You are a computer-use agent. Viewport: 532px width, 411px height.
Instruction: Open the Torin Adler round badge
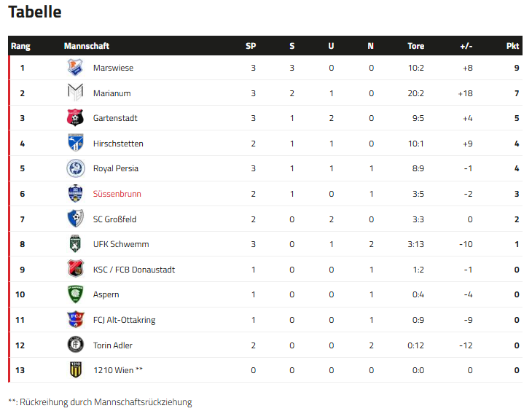76,345
